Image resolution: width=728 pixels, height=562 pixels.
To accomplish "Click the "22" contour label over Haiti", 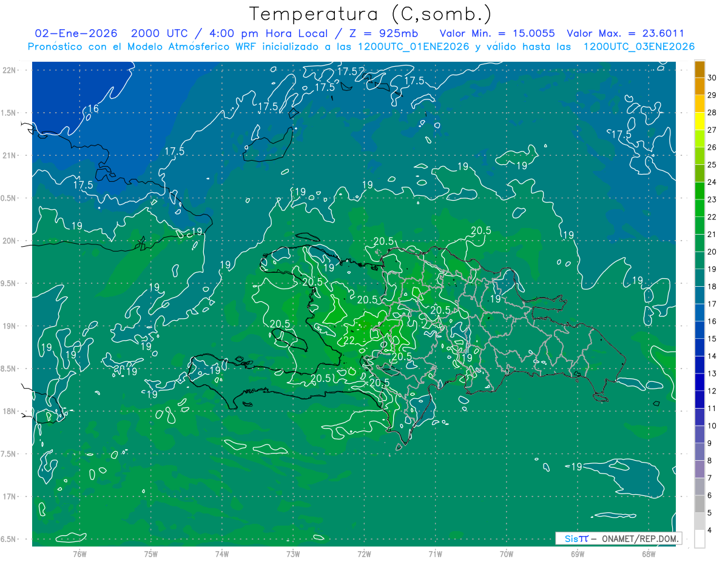I will click(x=349, y=341).
